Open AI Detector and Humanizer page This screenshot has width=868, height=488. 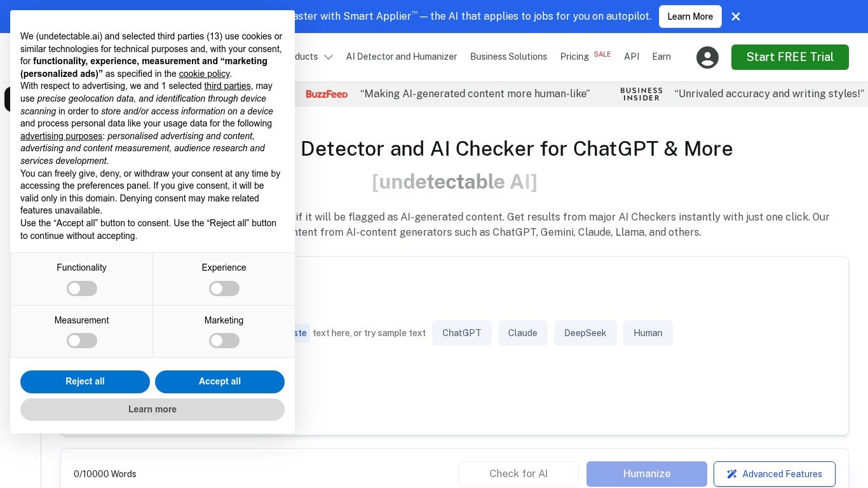[x=401, y=57]
